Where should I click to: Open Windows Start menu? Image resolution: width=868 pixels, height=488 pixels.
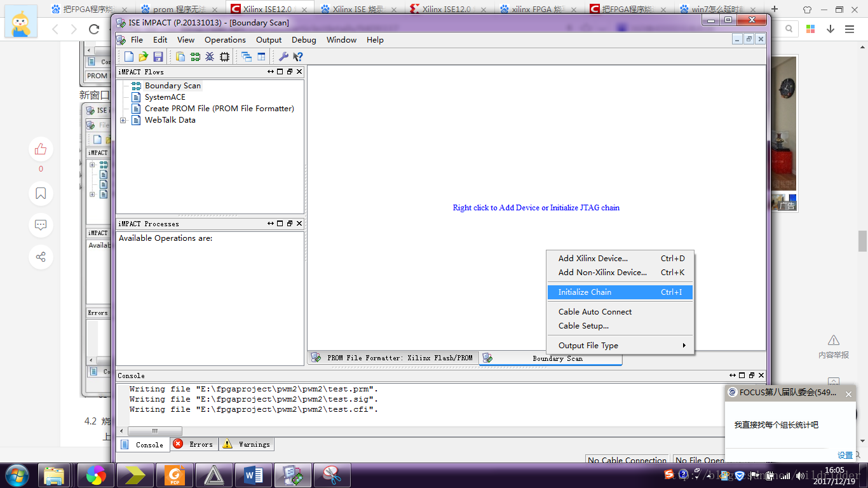tap(17, 475)
